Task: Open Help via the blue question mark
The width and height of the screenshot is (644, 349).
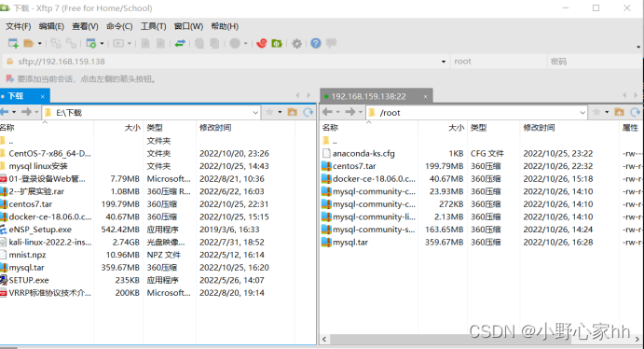Action: pyautogui.click(x=315, y=43)
